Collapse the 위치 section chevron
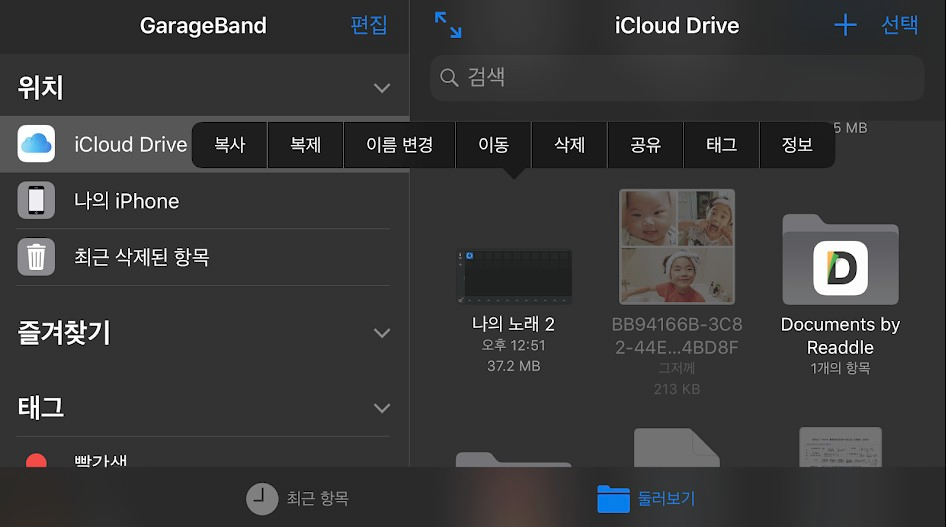The image size is (946, 527). pyautogui.click(x=382, y=88)
